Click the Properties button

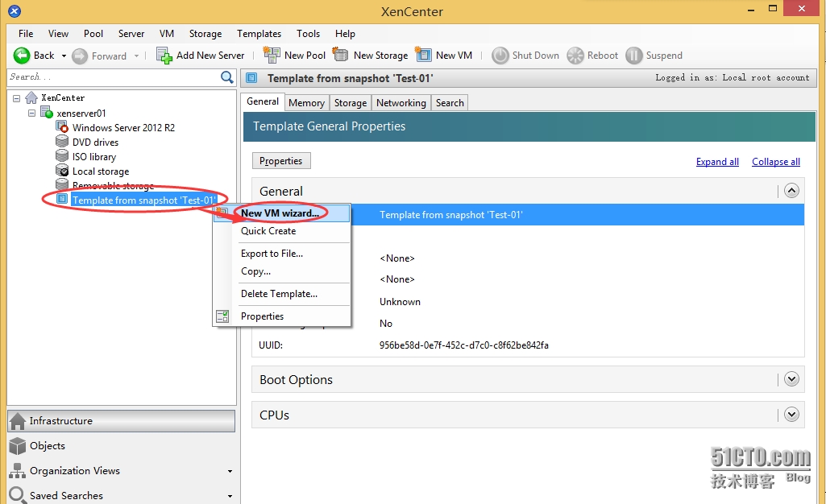click(281, 161)
